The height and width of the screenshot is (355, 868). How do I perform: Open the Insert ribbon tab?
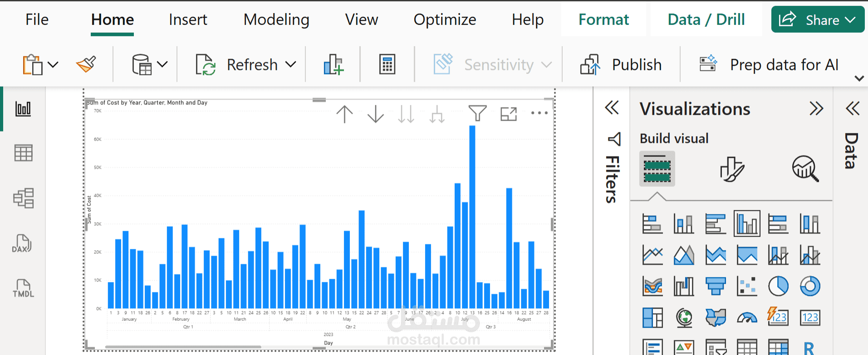pos(188,19)
